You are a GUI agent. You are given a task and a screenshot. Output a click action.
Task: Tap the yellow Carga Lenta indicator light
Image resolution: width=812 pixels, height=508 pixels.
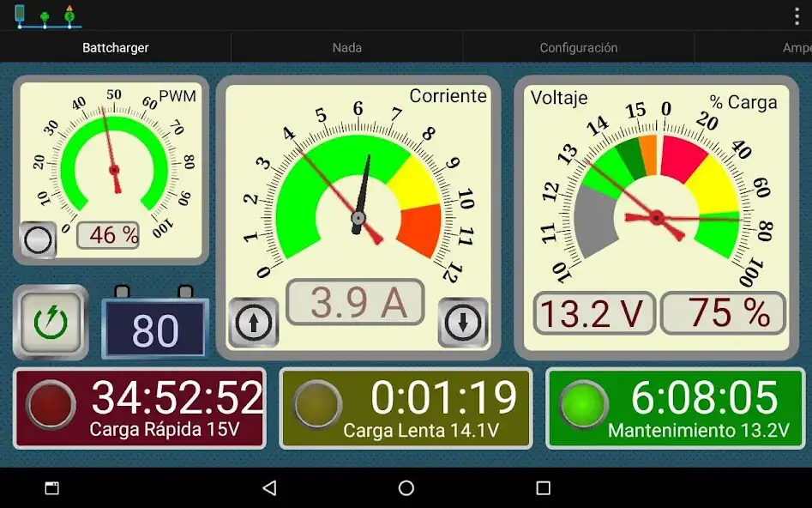coord(317,405)
